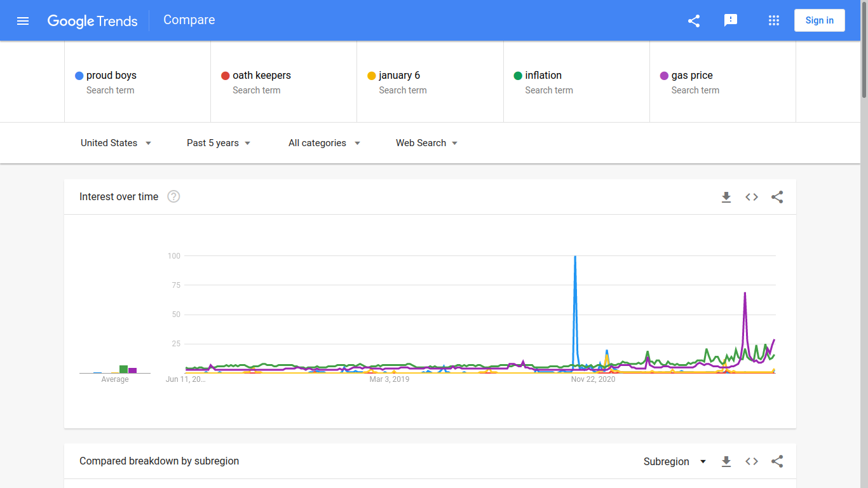Click the Average bar chart
This screenshot has width=868, height=488.
(x=115, y=369)
